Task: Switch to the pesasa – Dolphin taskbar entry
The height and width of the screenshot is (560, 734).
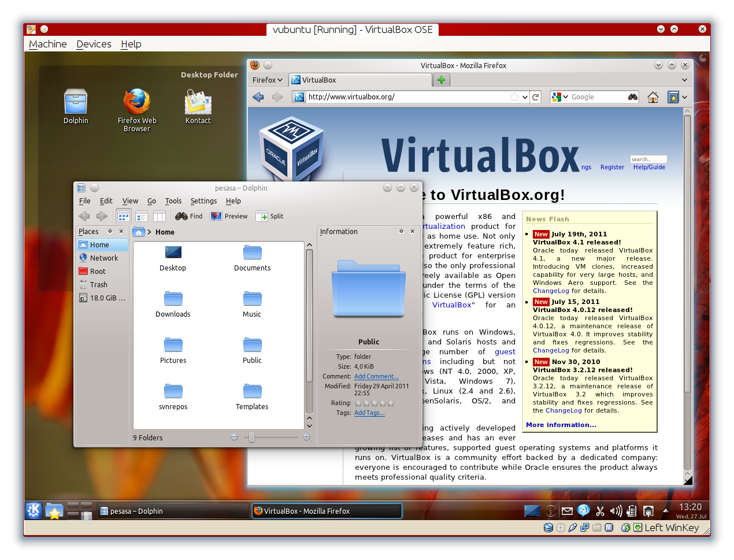Action: (x=172, y=511)
